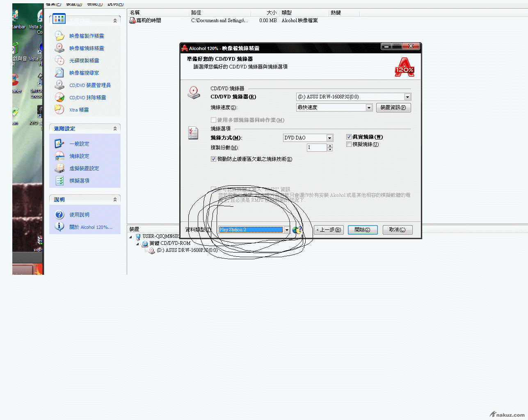Cancel the wizard with 取消(C)

pyautogui.click(x=398, y=230)
